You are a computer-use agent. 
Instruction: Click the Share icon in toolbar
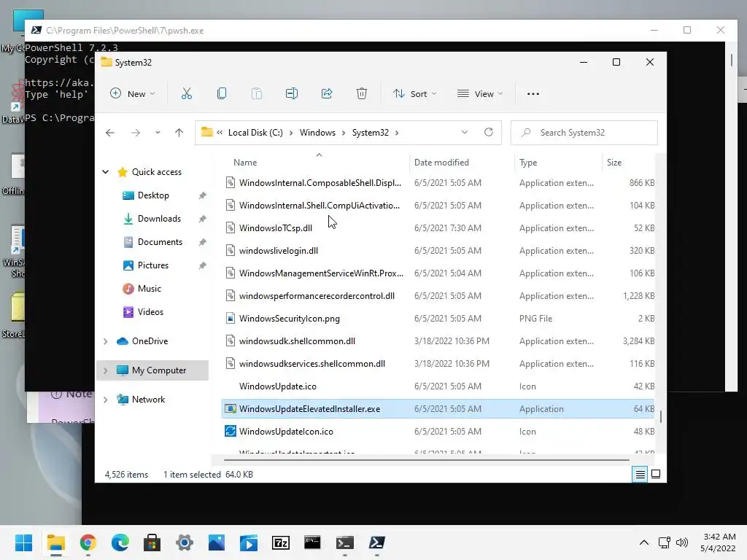tap(327, 94)
